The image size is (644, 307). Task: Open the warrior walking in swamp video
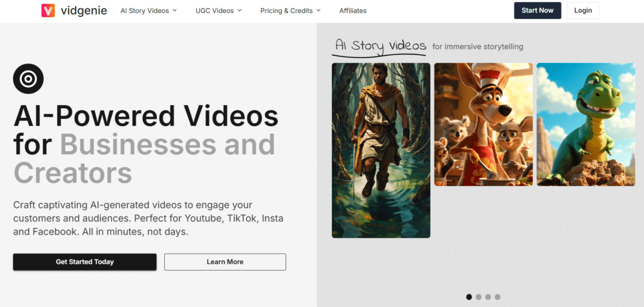(x=381, y=150)
